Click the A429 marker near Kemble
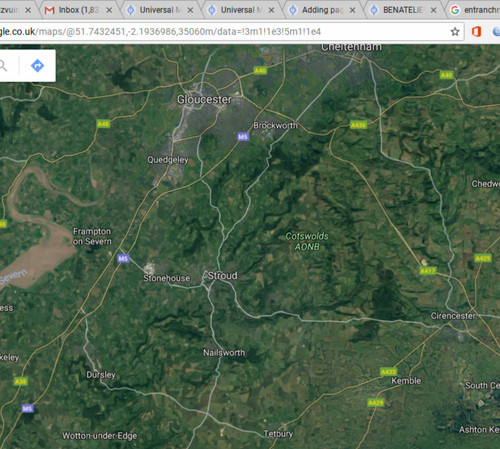 pos(376,403)
